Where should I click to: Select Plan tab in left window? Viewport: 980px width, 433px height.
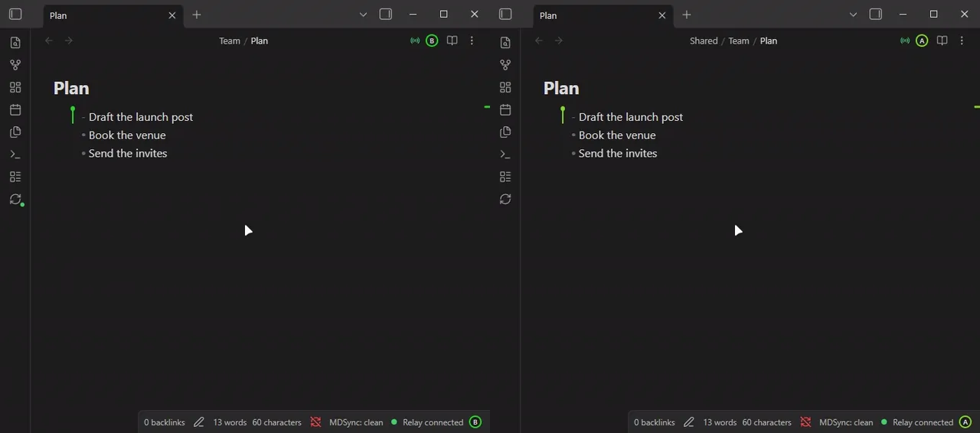point(113,15)
